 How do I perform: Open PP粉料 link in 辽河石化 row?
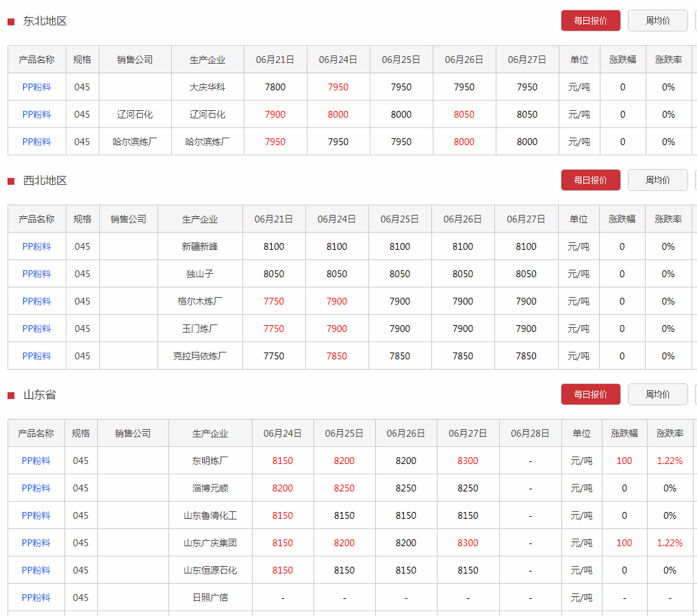[x=36, y=115]
